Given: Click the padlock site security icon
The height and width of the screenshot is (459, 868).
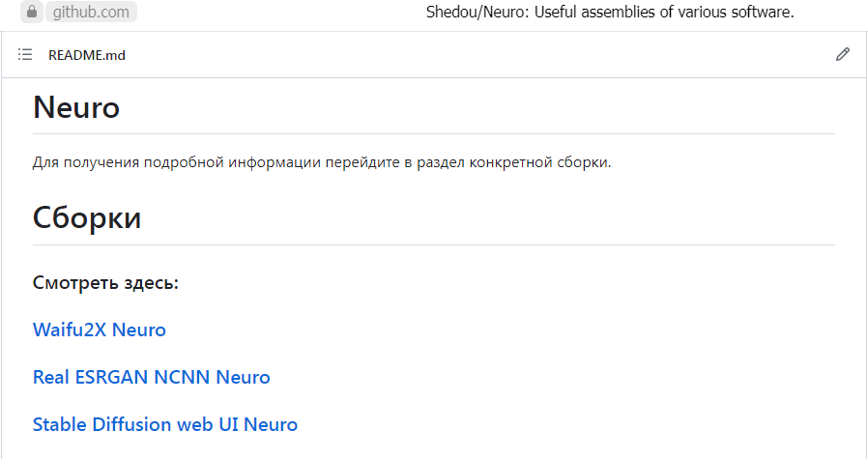Looking at the screenshot, I should point(31,13).
